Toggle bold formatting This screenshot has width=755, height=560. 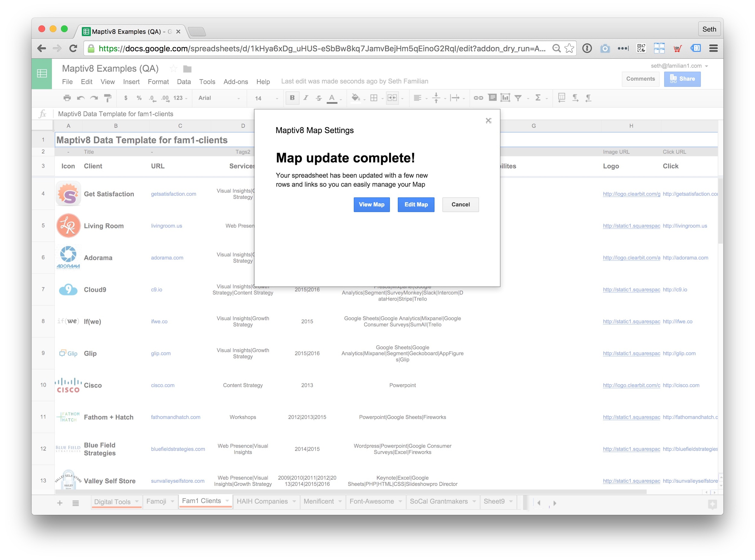coord(292,98)
